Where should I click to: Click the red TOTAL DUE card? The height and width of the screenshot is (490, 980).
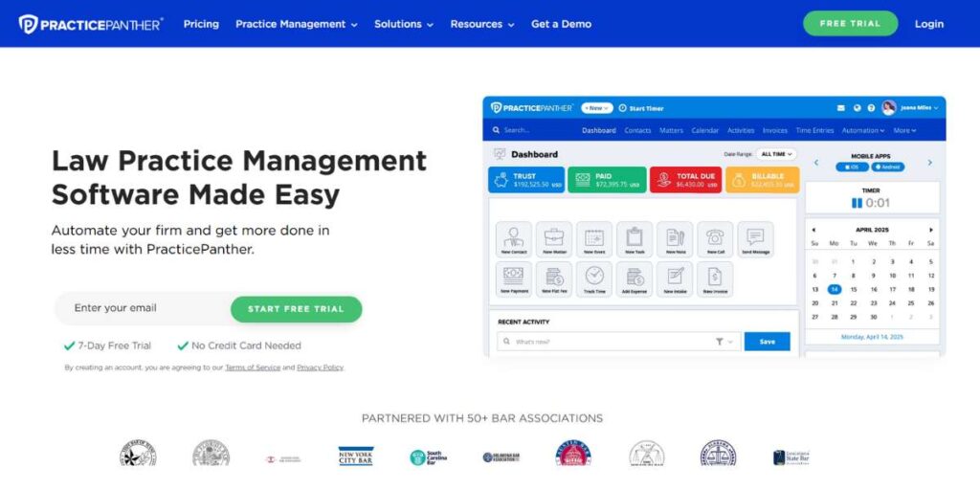[685, 180]
